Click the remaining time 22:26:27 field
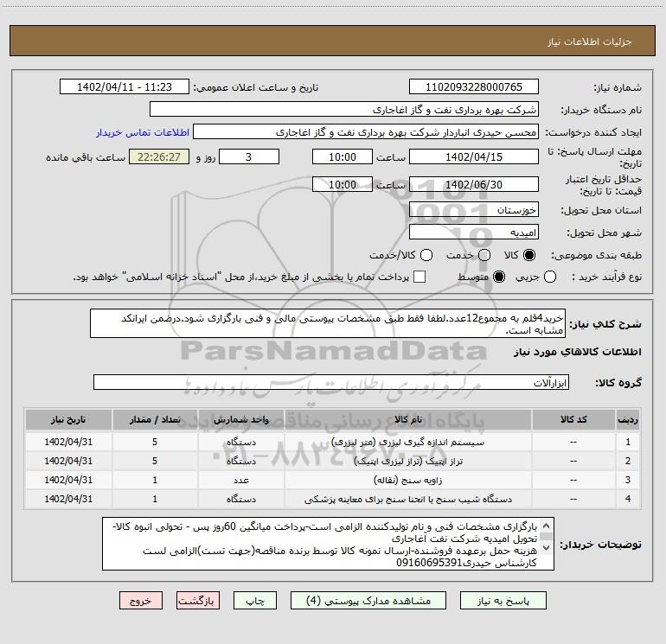This screenshot has height=644, width=666. tap(159, 156)
